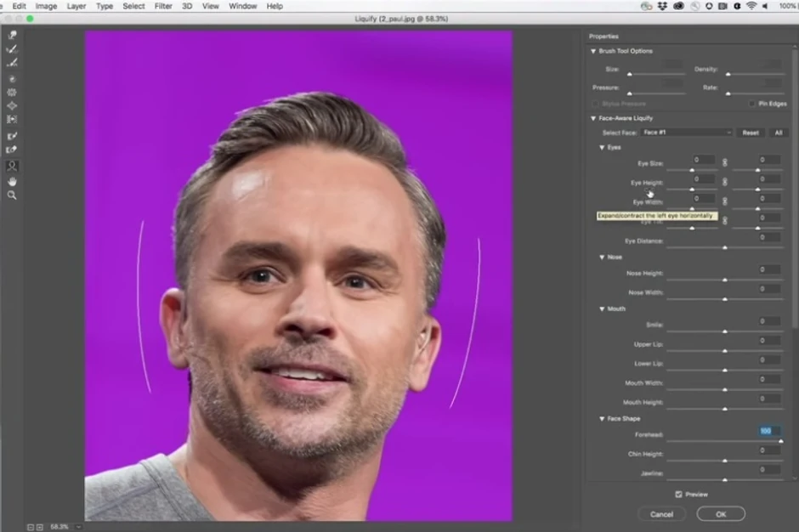Image resolution: width=799 pixels, height=532 pixels.
Task: Enable the Pin Edges checkbox
Action: [751, 103]
